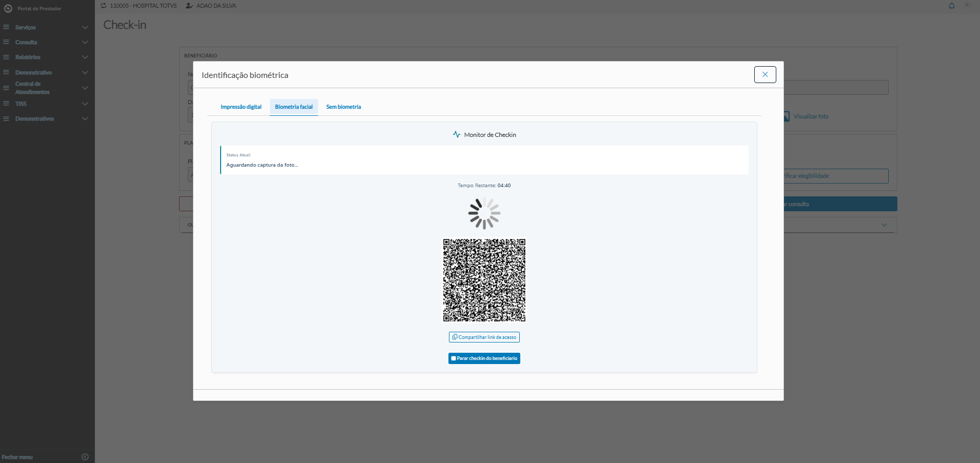Click the 110005 - HOSPITAL TOTVS provider label

(x=143, y=6)
